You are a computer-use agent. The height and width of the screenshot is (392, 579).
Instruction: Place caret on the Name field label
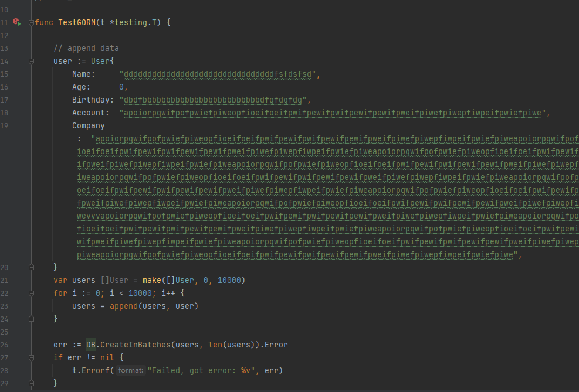83,73
